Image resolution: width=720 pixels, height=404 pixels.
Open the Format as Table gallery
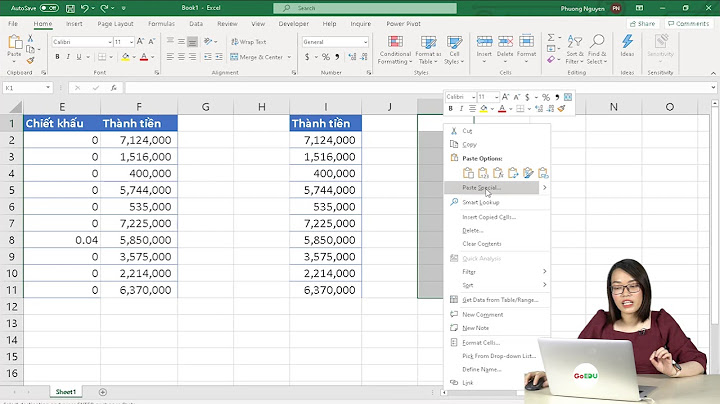click(428, 50)
